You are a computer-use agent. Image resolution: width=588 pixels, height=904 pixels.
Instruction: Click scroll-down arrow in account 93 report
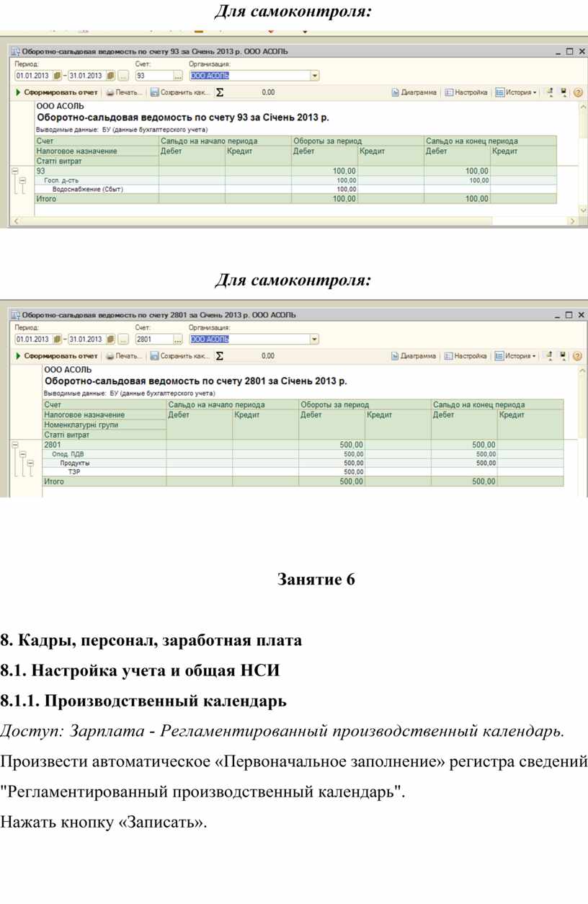tap(583, 209)
